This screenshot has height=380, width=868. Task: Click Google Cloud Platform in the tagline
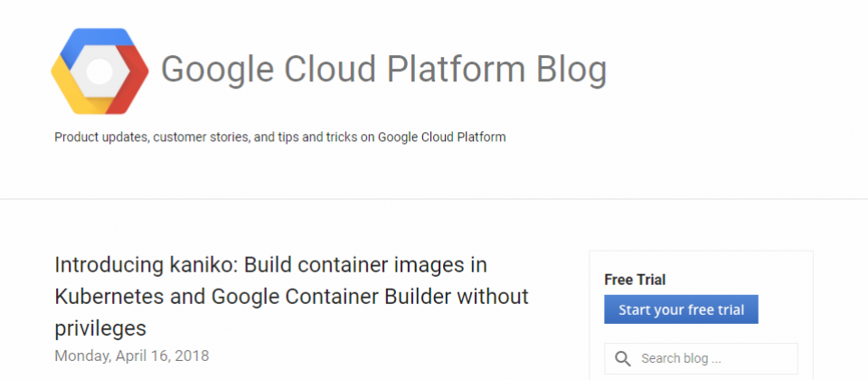[442, 137]
